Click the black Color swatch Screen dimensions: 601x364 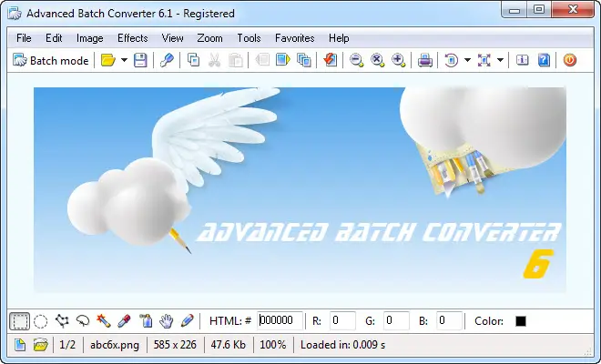521,321
